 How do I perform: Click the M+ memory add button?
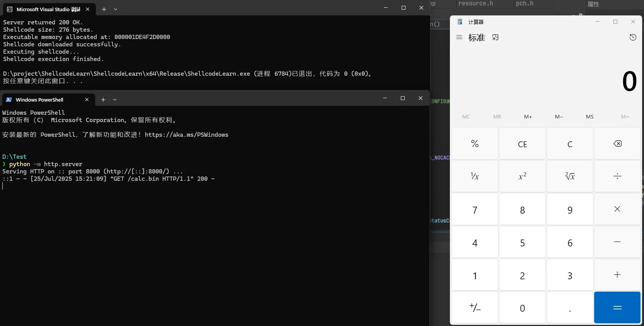click(x=528, y=117)
